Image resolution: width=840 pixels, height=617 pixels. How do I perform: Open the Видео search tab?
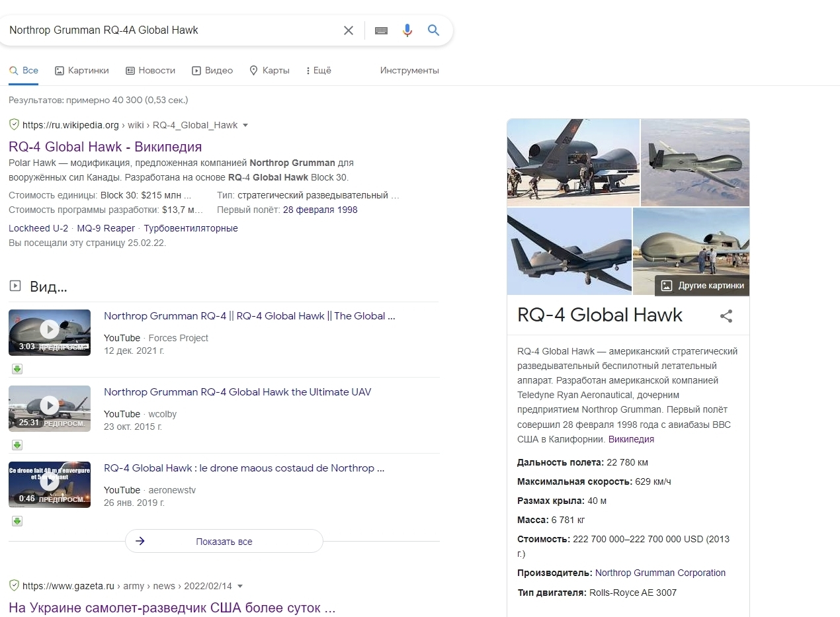[212, 71]
